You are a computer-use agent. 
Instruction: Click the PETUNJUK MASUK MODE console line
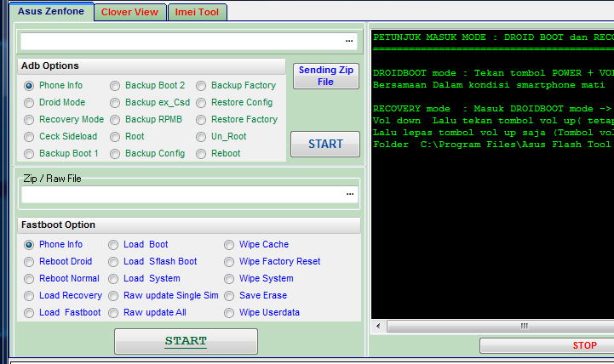click(x=493, y=37)
